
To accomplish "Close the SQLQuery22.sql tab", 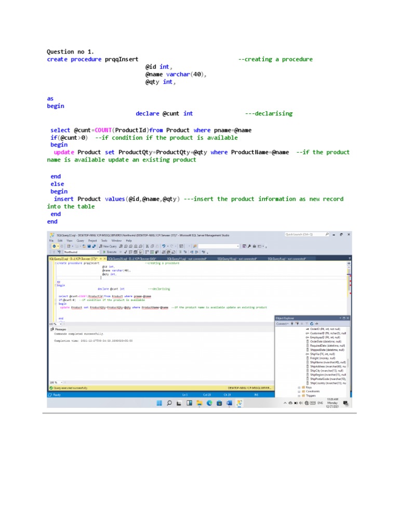I will [104, 259].
